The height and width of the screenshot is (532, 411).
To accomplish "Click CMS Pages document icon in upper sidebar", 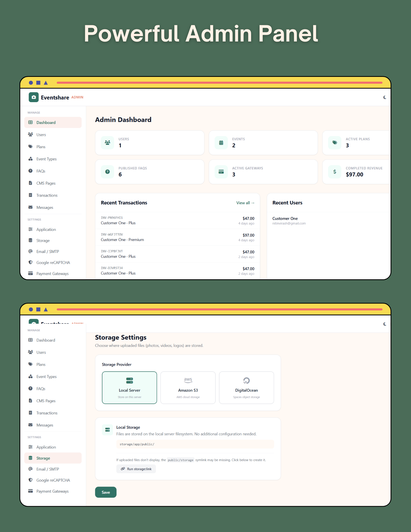I will click(31, 183).
